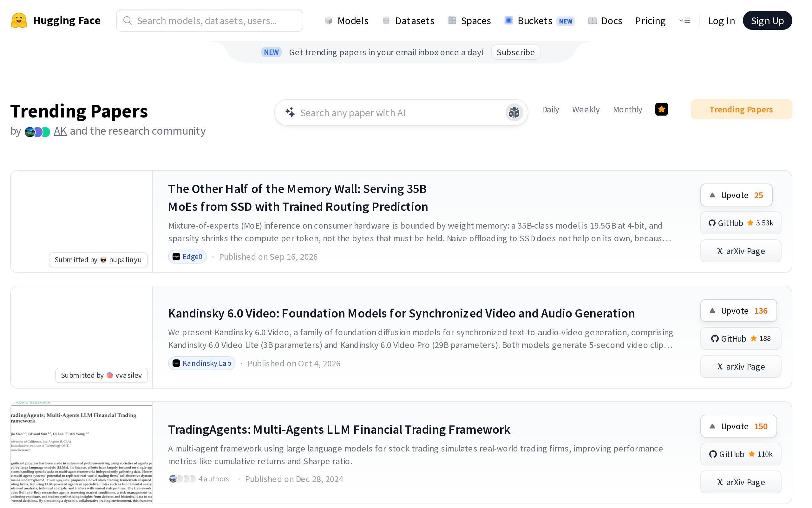Upvote the Kandinsky 6.0 Video paper
This screenshot has height=508, width=812.
[738, 311]
